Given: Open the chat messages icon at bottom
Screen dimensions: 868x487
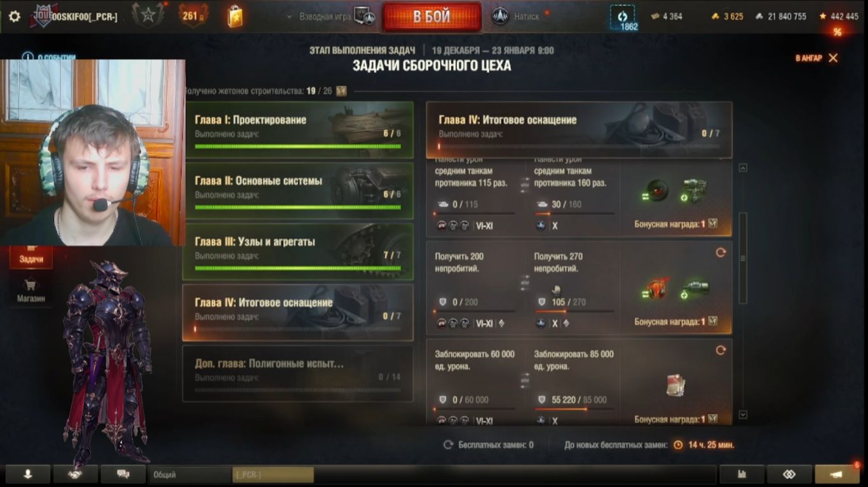Looking at the screenshot, I should [x=123, y=474].
